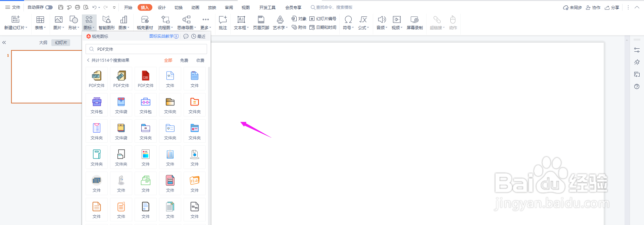644x225 pixels.
Task: Select the 全部 filter tab
Action: click(x=168, y=60)
